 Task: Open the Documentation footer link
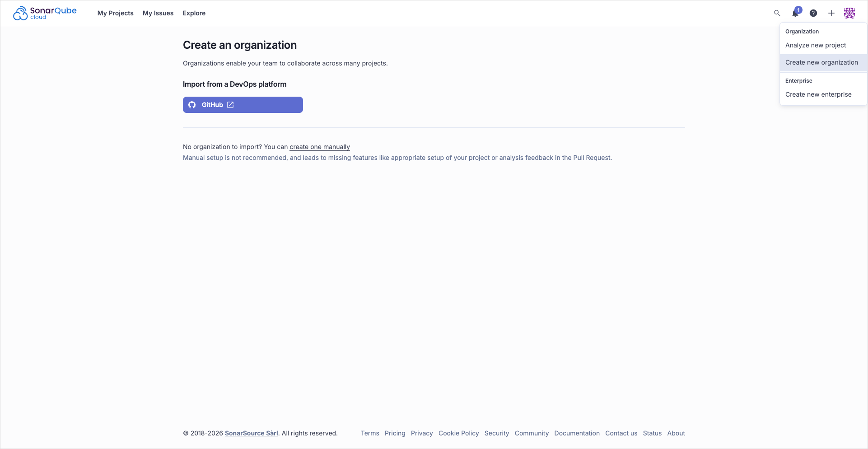(x=577, y=433)
